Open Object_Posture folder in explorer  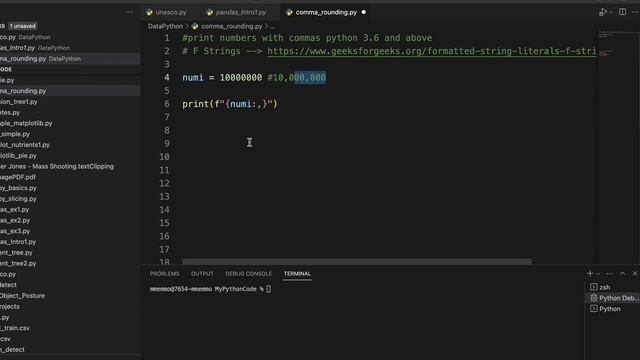point(22,296)
